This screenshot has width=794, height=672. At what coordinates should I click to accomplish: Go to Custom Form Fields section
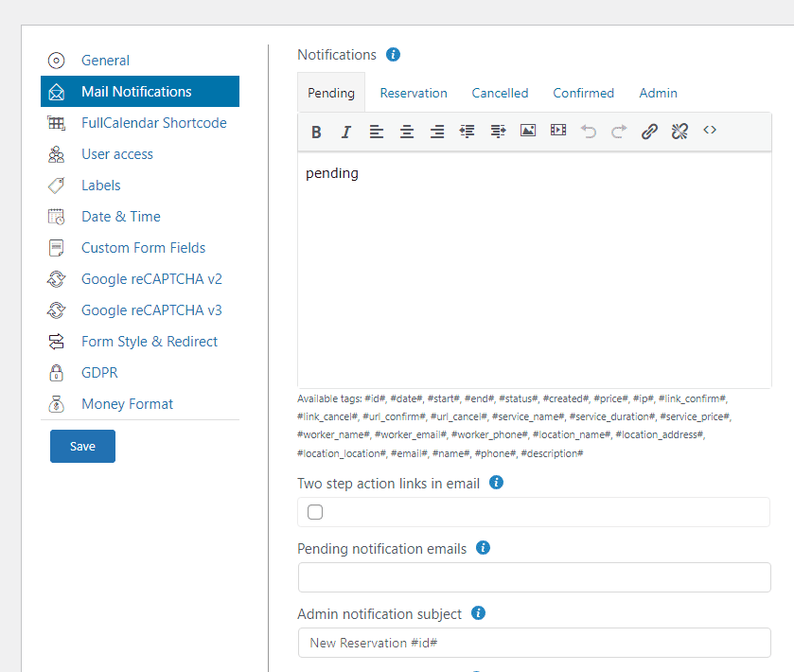click(143, 248)
